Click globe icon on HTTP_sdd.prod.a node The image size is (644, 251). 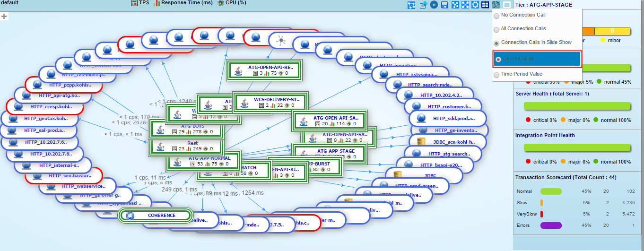pos(422,118)
